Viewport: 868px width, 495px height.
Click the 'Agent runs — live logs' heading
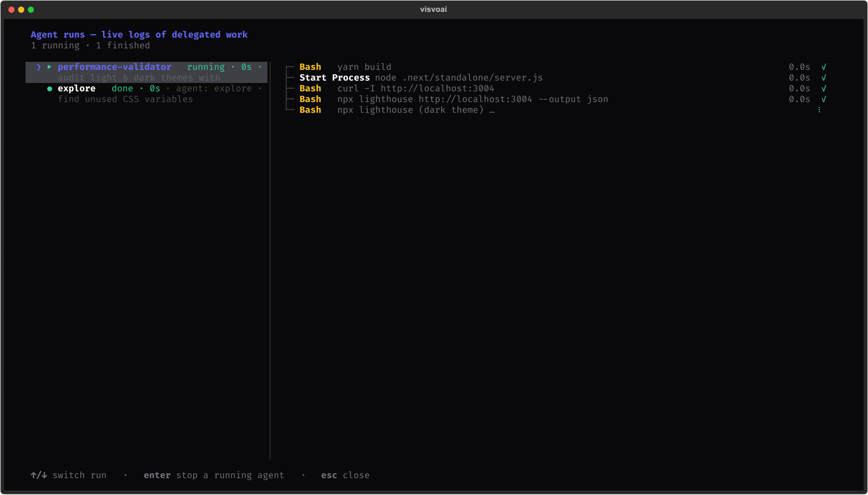point(139,35)
